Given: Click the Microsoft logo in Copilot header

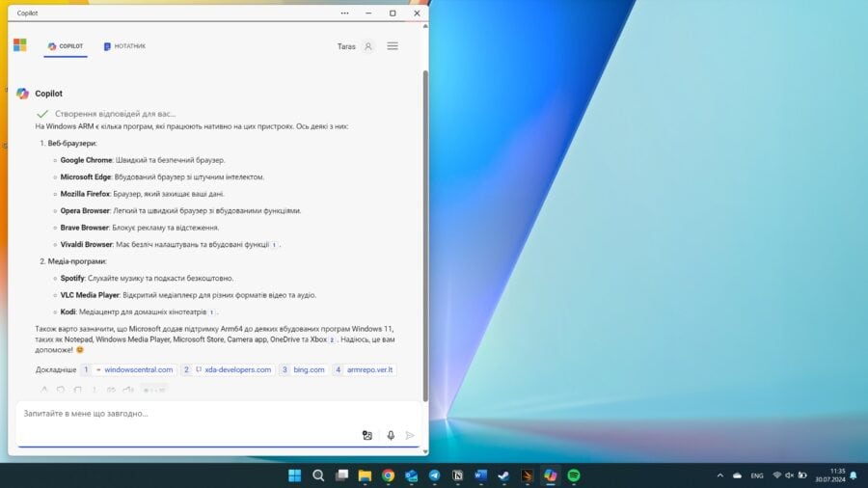Looking at the screenshot, I should [20, 44].
